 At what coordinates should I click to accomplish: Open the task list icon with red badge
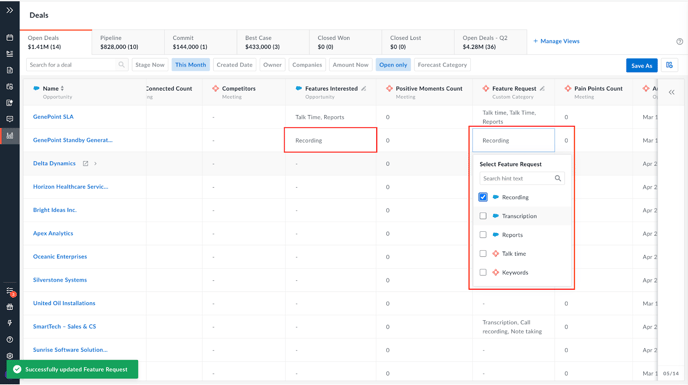pyautogui.click(x=10, y=291)
